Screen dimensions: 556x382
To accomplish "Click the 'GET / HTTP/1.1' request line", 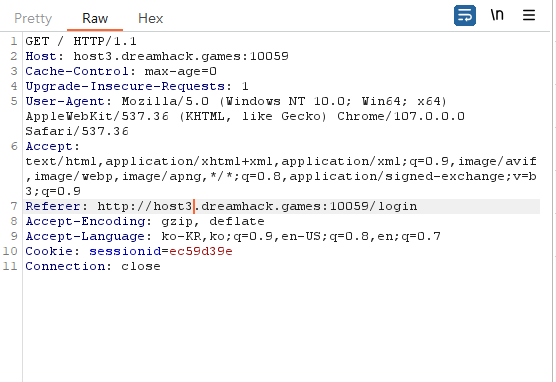I will click(81, 41).
